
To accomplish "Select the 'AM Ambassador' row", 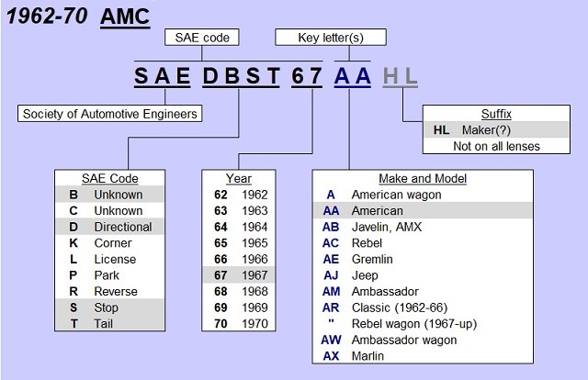I will (x=423, y=291).
